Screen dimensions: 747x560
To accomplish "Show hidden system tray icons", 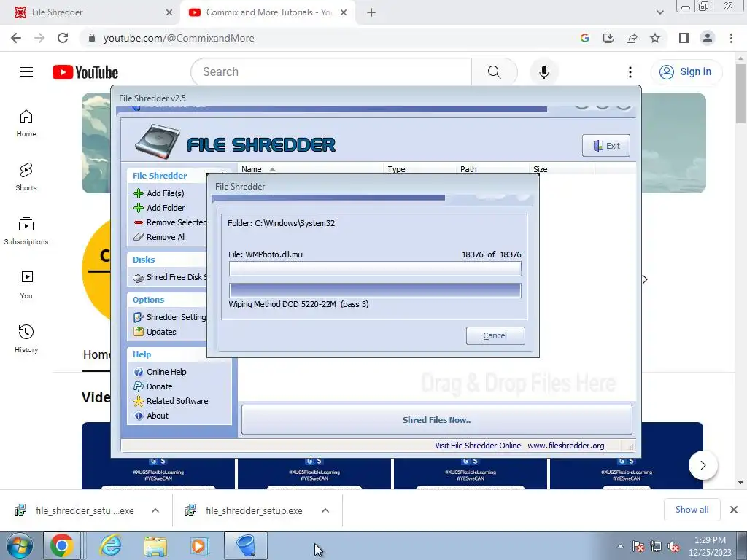I will pos(620,546).
